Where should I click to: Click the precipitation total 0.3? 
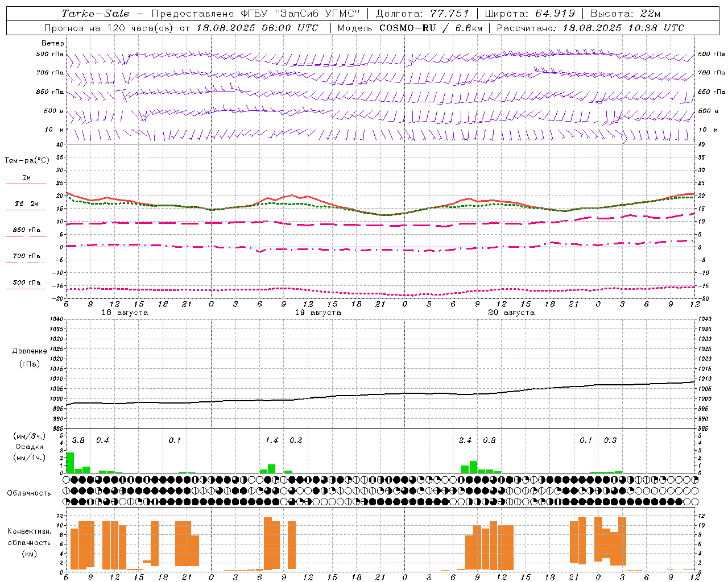point(610,440)
